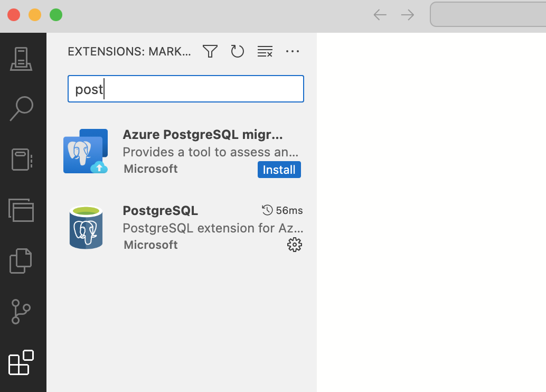
Task: Open the Source Control view
Action: (21, 312)
